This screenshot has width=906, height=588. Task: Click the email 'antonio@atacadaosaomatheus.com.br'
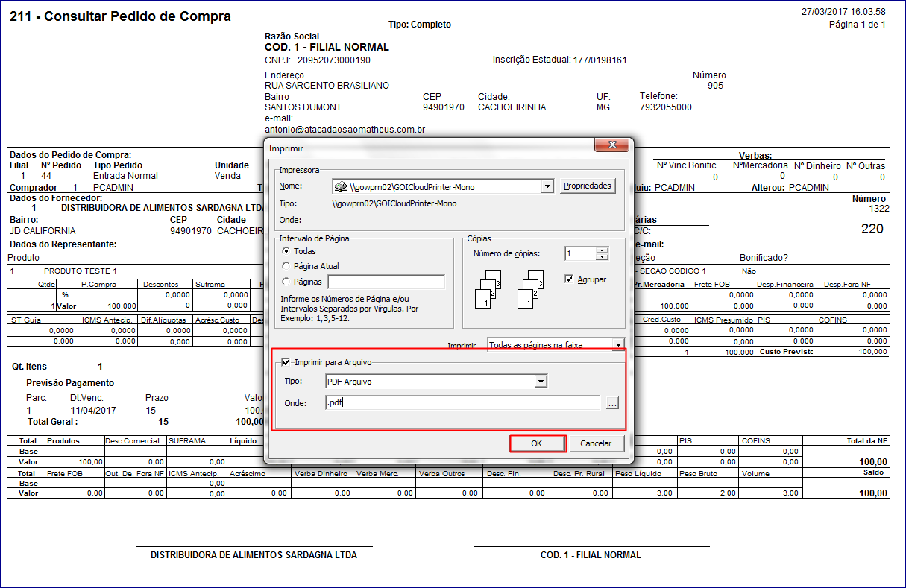(x=345, y=130)
